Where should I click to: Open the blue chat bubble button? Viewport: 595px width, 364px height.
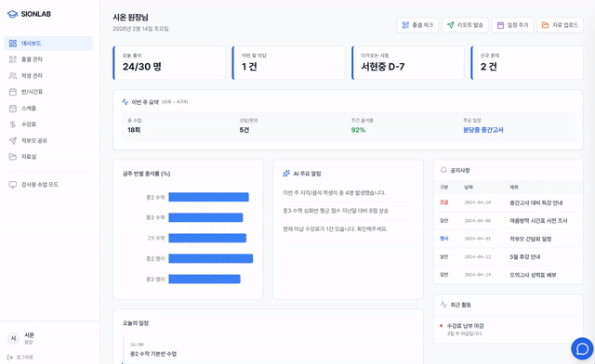(583, 348)
